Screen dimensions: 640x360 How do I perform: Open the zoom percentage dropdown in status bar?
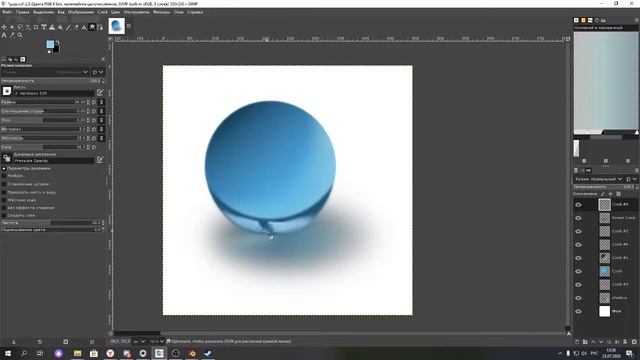pyautogui.click(x=157, y=341)
